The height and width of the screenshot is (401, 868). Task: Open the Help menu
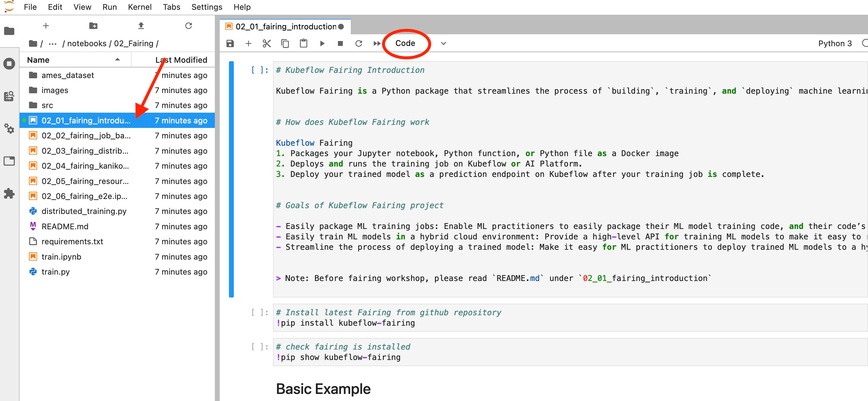coord(242,7)
